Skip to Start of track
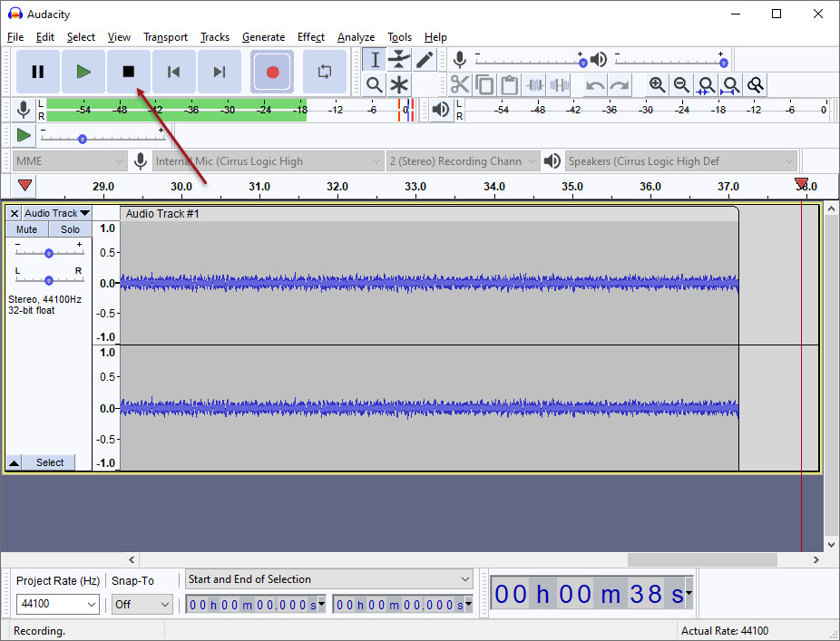 tap(173, 72)
